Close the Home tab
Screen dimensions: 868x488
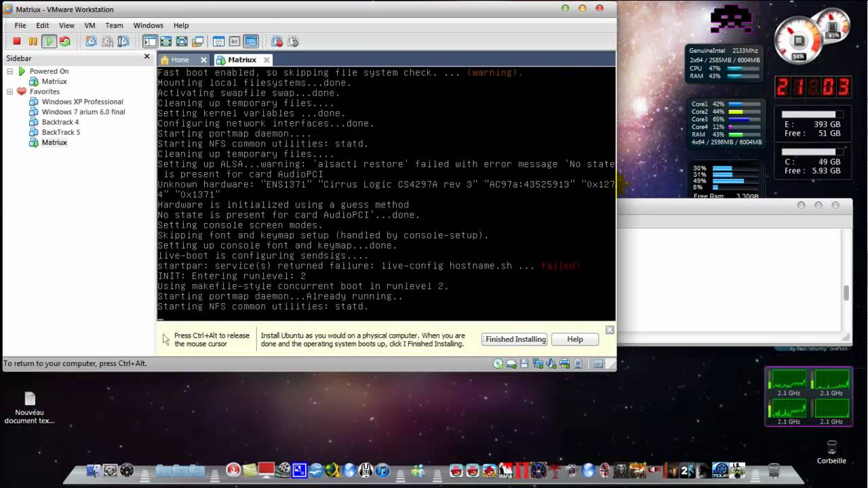point(203,60)
